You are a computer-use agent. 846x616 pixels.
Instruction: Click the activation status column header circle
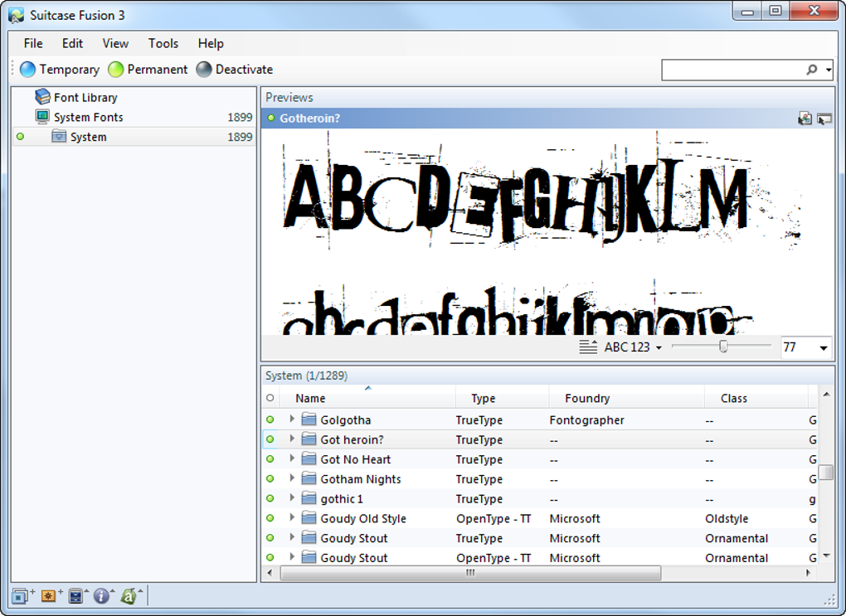(270, 398)
